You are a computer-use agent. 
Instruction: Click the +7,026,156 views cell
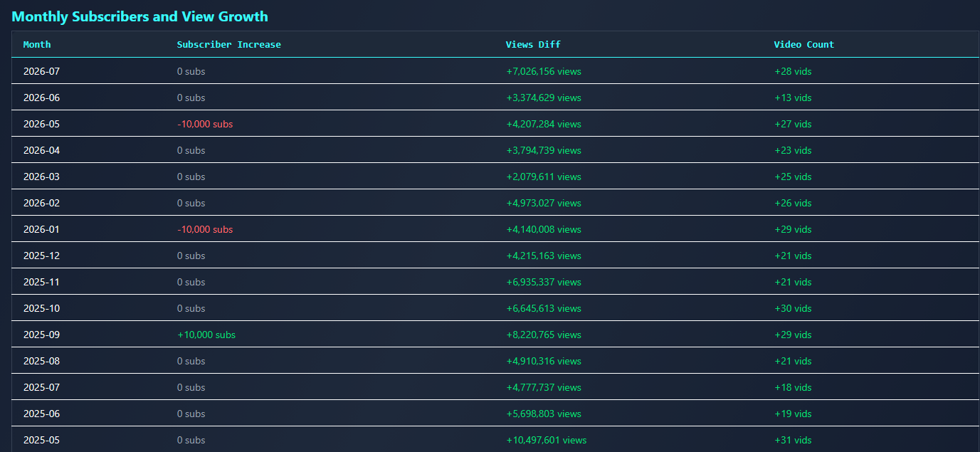[x=544, y=71]
